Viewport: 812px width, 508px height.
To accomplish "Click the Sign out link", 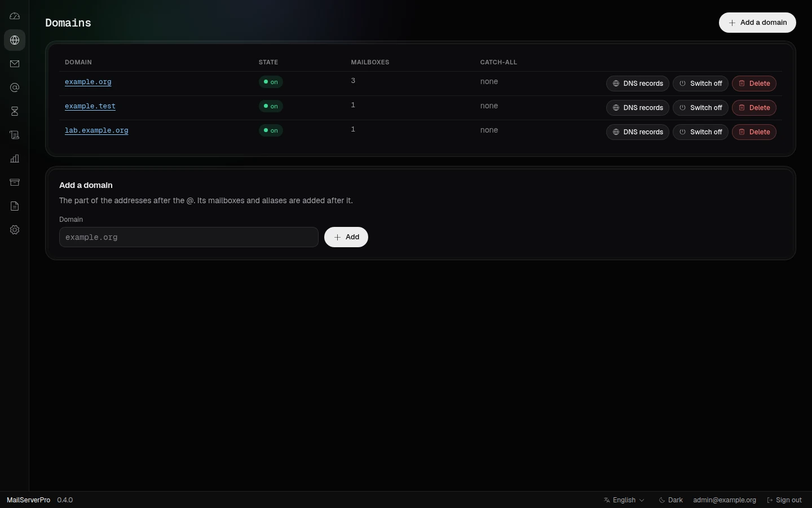I will tap(784, 500).
